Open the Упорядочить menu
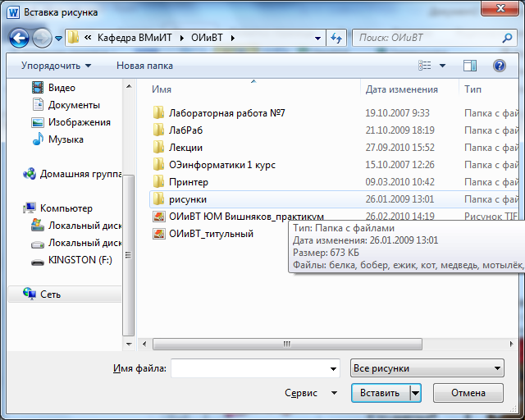This screenshot has height=420, width=525. (x=57, y=66)
